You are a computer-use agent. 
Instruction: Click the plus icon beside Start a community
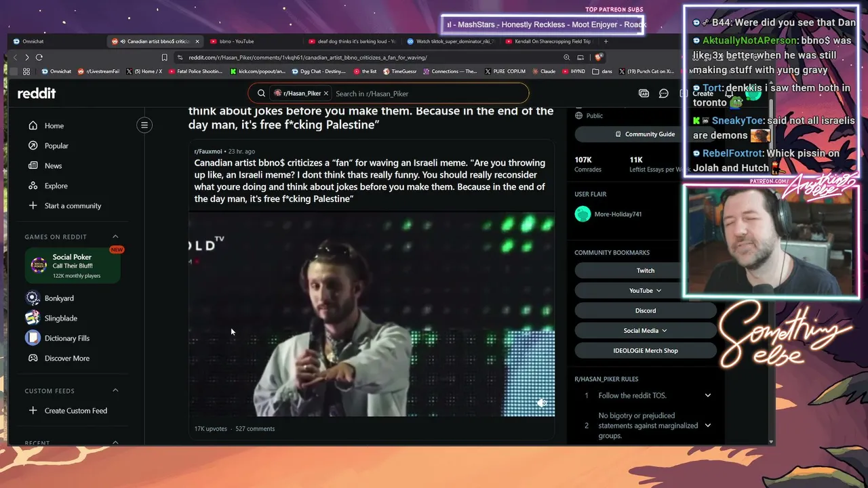(x=33, y=205)
